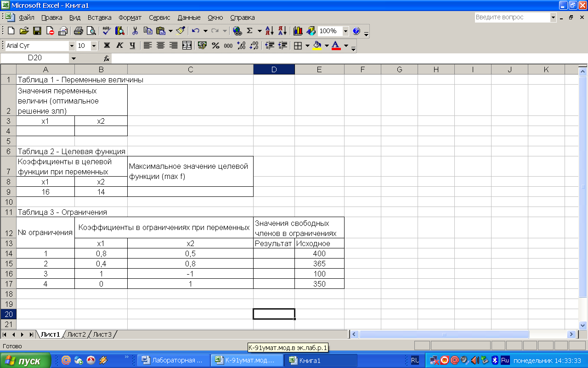Open the AutoSum functions dropdown arrow
The height and width of the screenshot is (368, 588).
[x=260, y=31]
